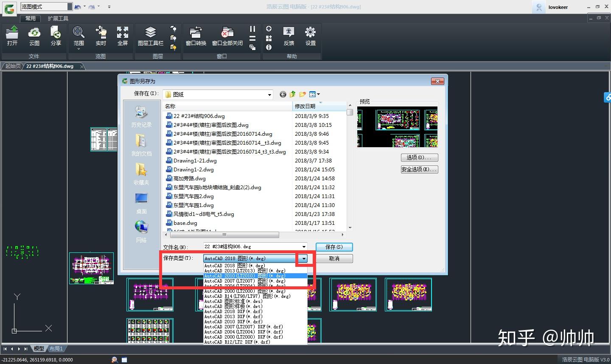Viewport: 611px width, 364px height.
Task: Cascade windows using stacked windows icon
Action: (x=252, y=48)
